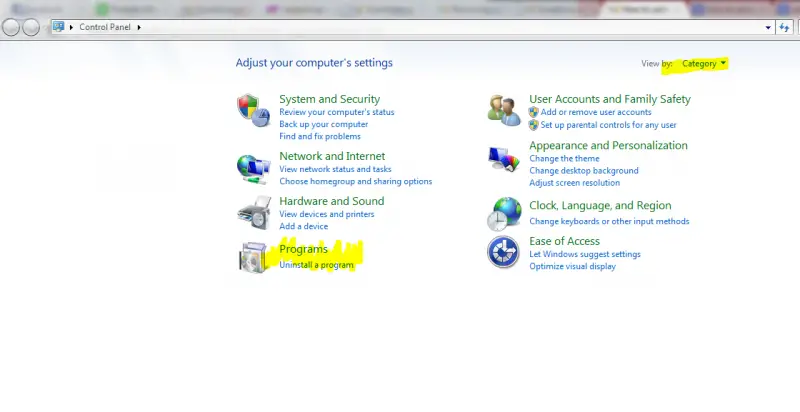Click Adjust screen resolution link
800x412 pixels.
(x=574, y=183)
